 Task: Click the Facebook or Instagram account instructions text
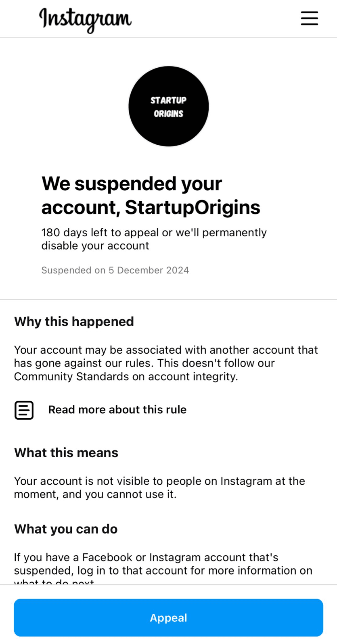click(163, 564)
